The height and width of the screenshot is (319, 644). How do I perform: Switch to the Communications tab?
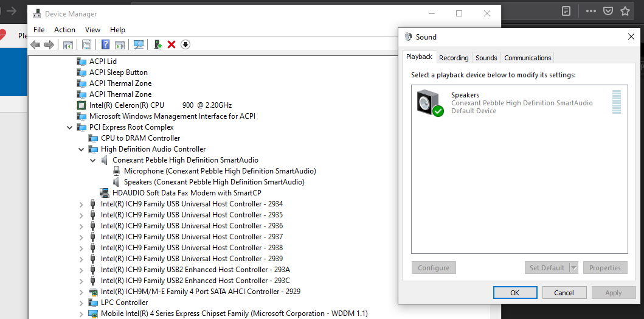528,58
